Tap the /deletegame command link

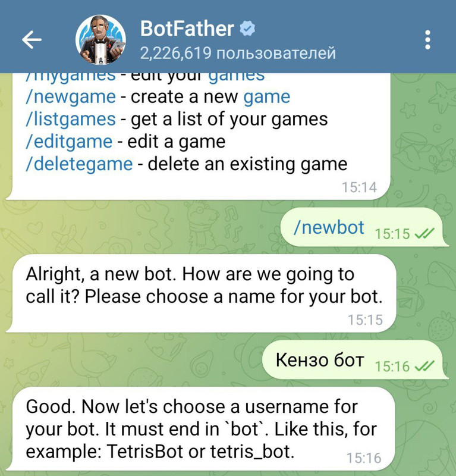pos(79,164)
